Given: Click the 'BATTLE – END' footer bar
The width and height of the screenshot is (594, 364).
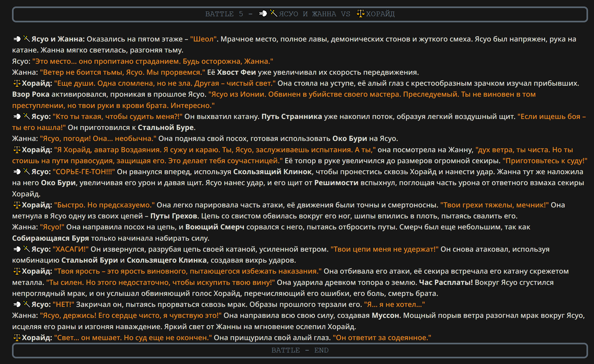Looking at the screenshot, I should 300,350.
